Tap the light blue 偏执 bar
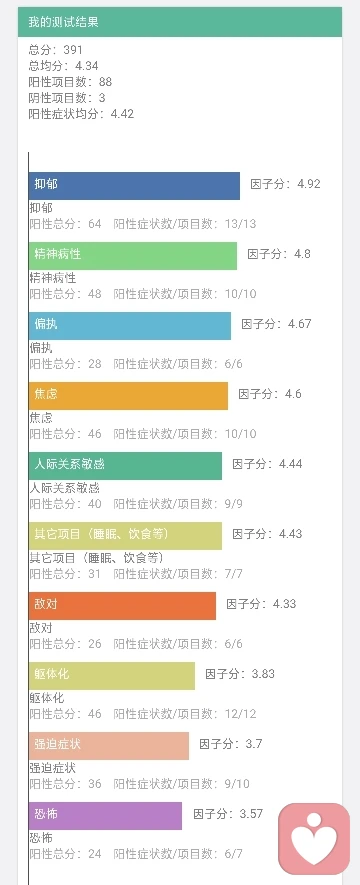Viewport: 360px width, 885px height. [x=130, y=326]
